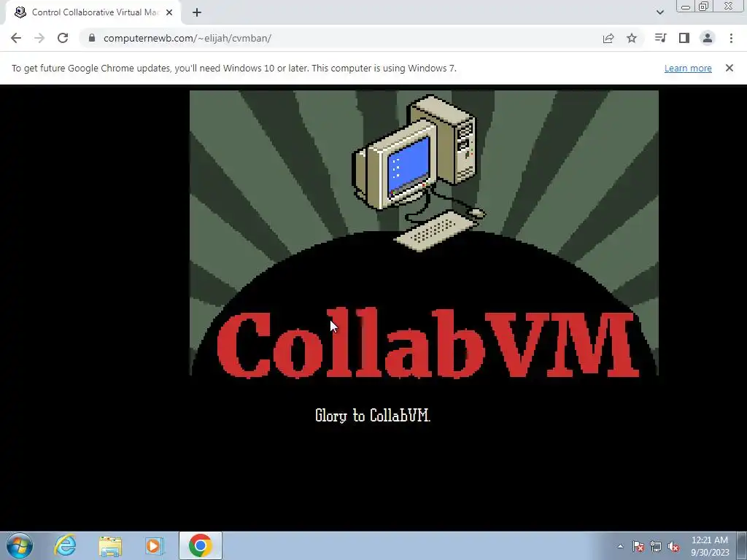Open the media controls icon
Image resolution: width=747 pixels, height=560 pixels.
click(660, 38)
